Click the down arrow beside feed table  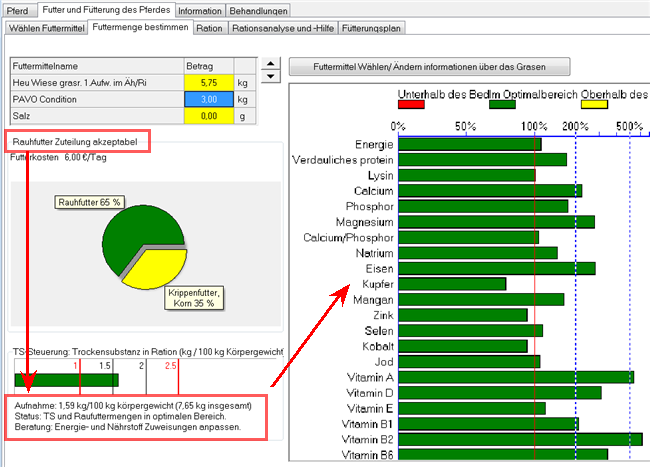click(x=271, y=76)
